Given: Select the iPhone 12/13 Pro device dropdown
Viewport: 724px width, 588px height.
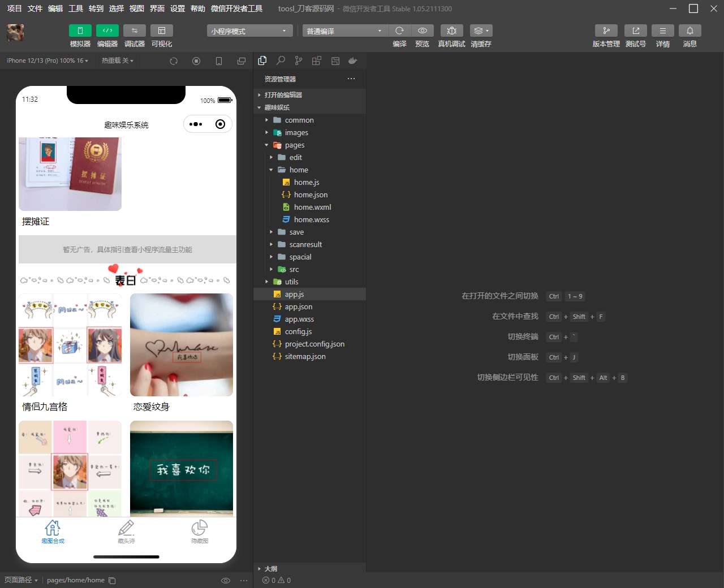Looking at the screenshot, I should click(47, 60).
